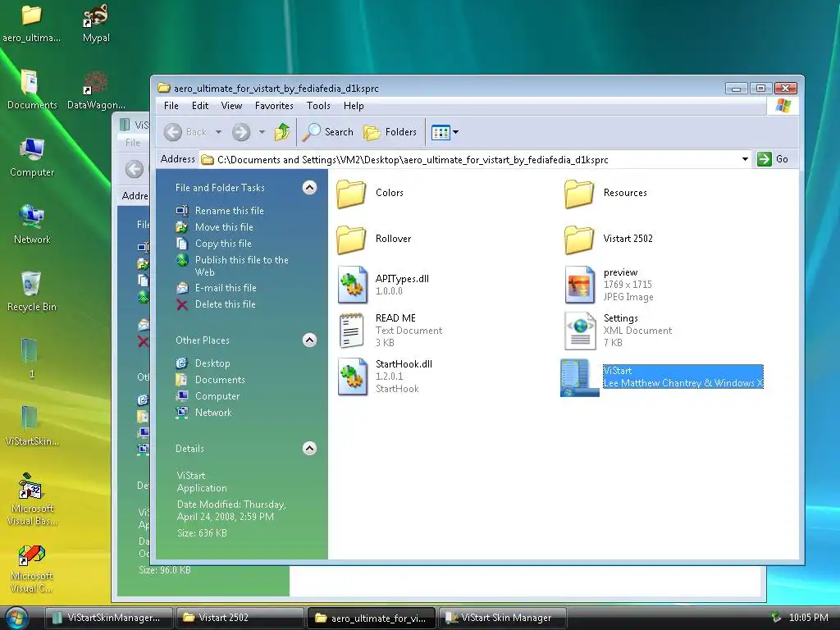Select the ViStart application icon
840x630 pixels.
(x=580, y=377)
